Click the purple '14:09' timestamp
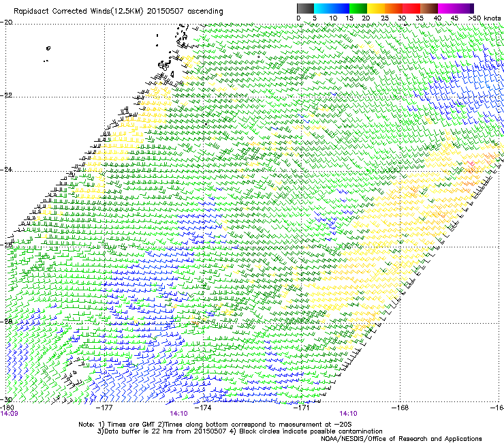 point(9,414)
